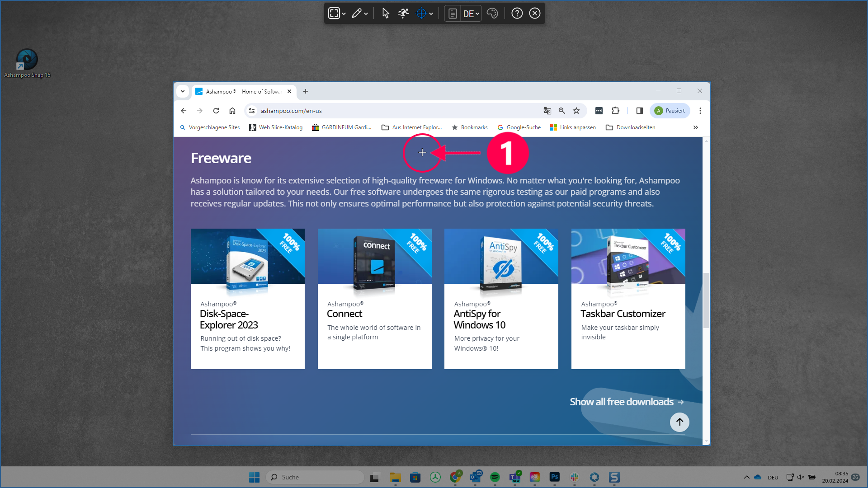Open Web Slice-Katalog bookmark
Screen dimensions: 868x488
point(276,127)
